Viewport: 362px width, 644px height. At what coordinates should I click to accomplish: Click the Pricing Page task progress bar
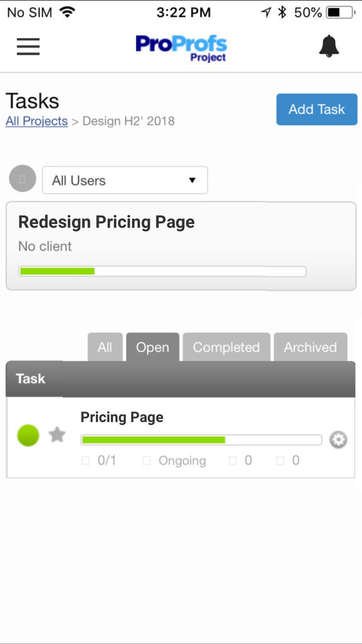pyautogui.click(x=201, y=440)
